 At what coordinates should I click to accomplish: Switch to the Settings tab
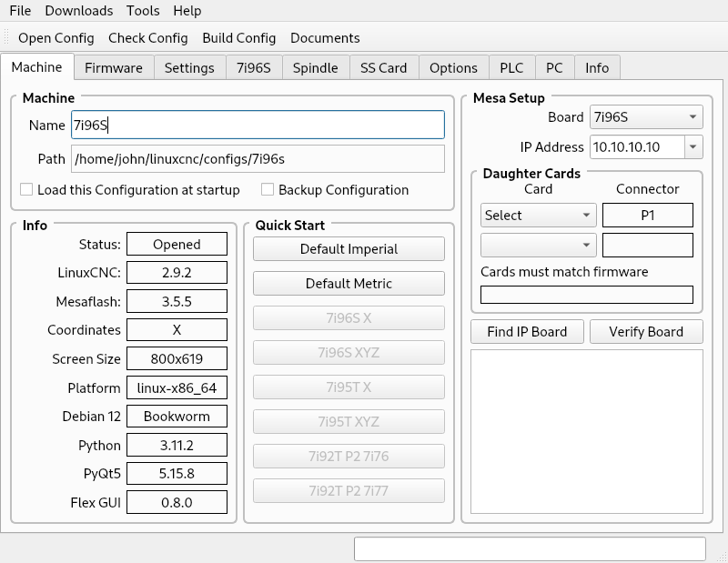[x=189, y=68]
